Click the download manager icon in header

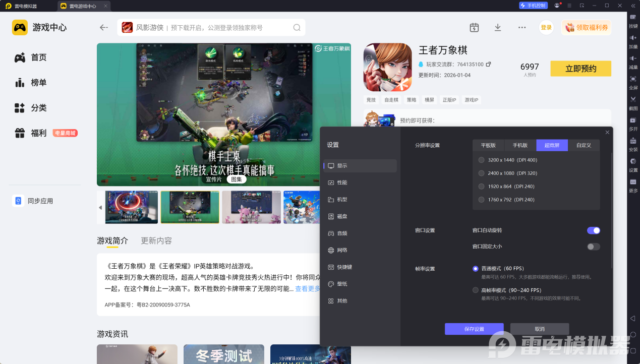[498, 28]
